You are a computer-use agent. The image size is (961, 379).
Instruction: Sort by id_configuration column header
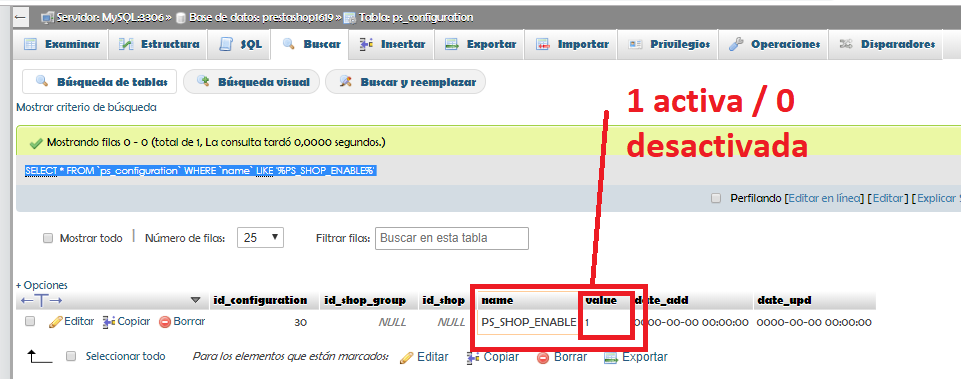pos(260,301)
